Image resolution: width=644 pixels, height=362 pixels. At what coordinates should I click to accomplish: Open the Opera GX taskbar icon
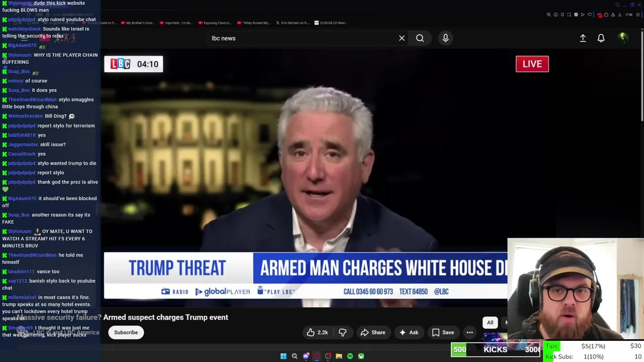tap(316, 356)
